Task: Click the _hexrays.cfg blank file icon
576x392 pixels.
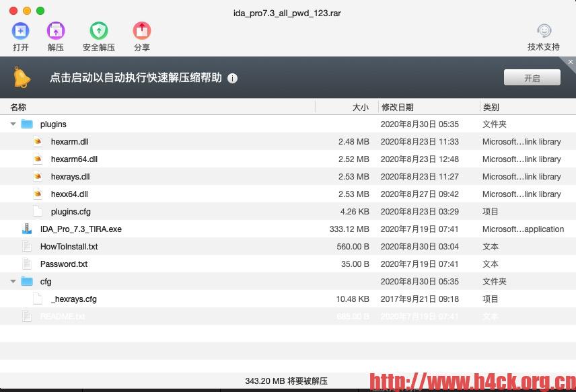Action: 38,299
